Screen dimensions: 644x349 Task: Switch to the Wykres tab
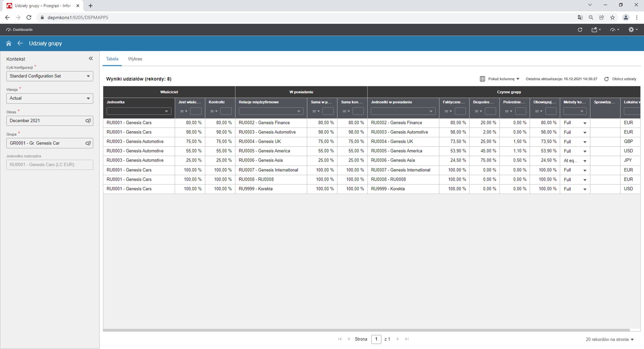[135, 59]
